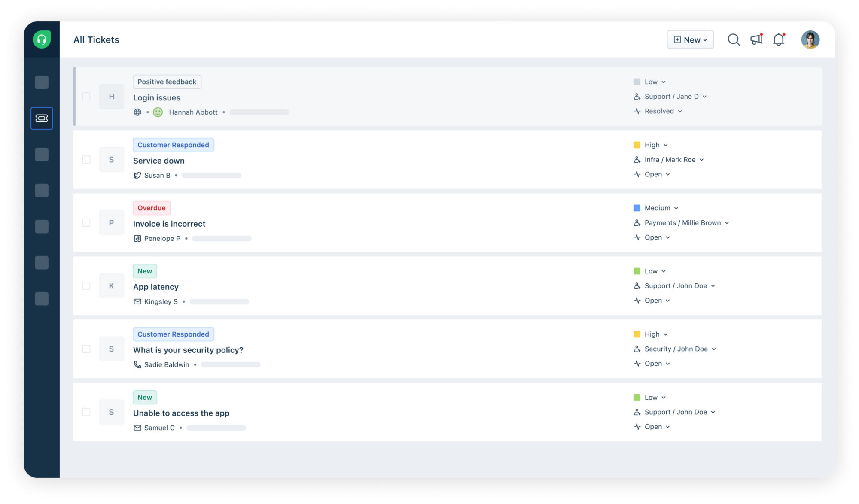Check the checkbox for the Login issues ticket
Screen dimensions: 859x504
(x=86, y=97)
